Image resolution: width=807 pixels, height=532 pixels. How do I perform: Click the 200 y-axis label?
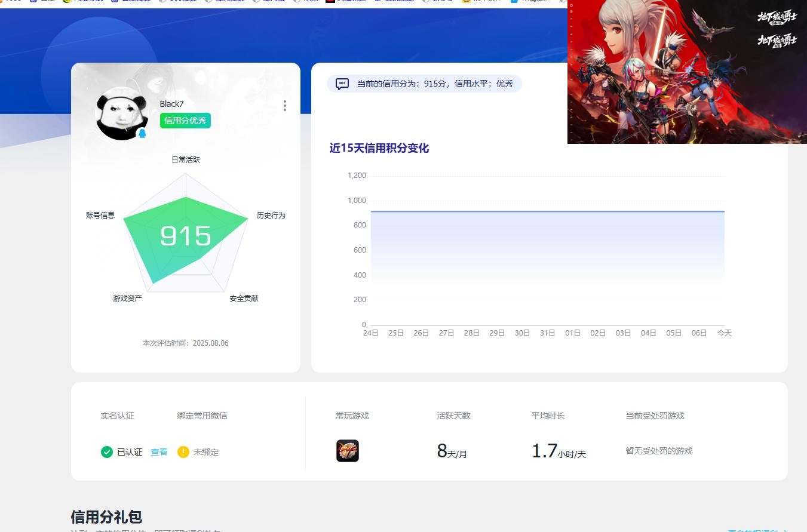point(360,300)
